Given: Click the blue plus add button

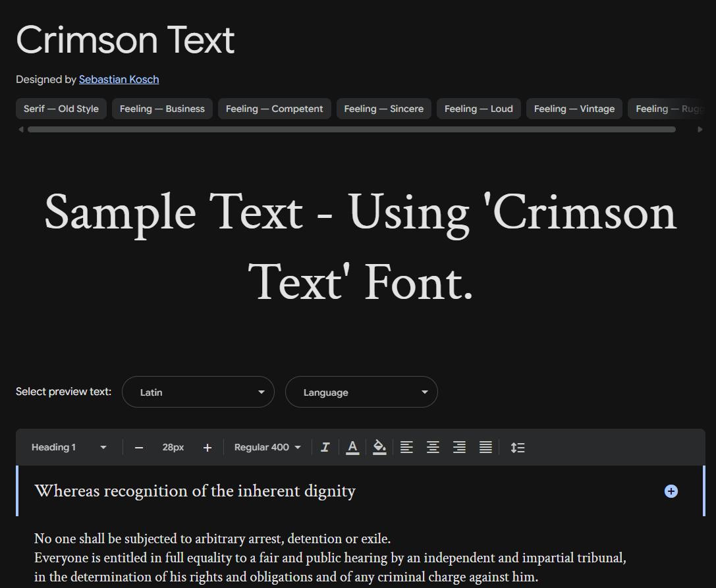Looking at the screenshot, I should [x=671, y=491].
